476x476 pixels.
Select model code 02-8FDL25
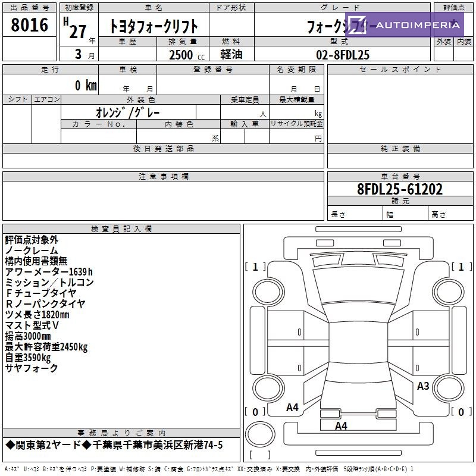point(343,55)
